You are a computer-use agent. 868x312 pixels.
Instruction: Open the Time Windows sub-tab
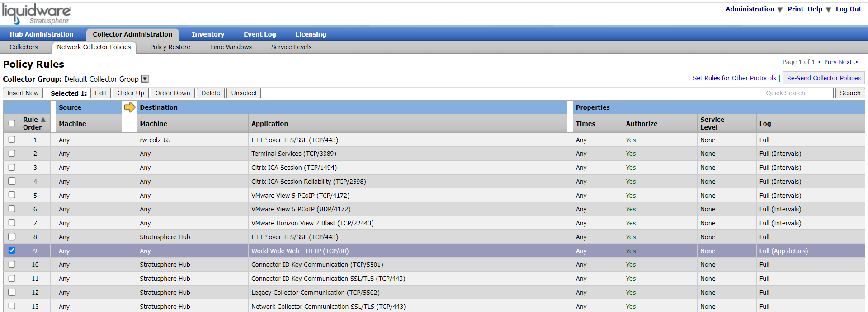click(231, 47)
